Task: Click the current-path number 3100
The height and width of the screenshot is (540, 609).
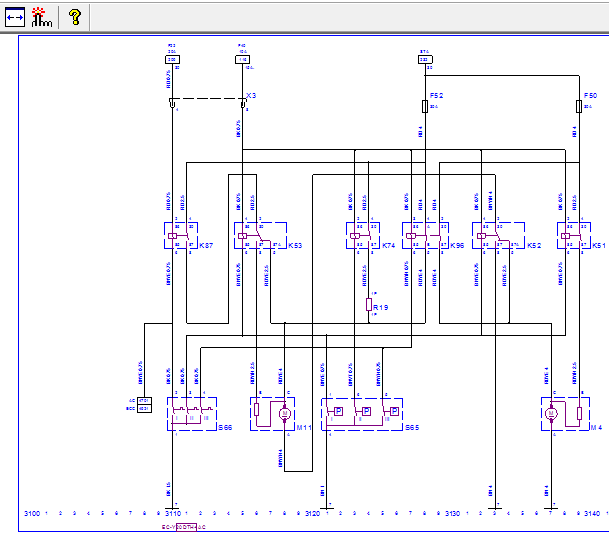Action: pyautogui.click(x=32, y=513)
